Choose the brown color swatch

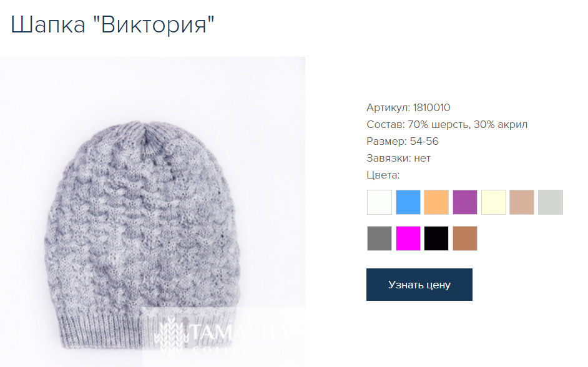465,238
